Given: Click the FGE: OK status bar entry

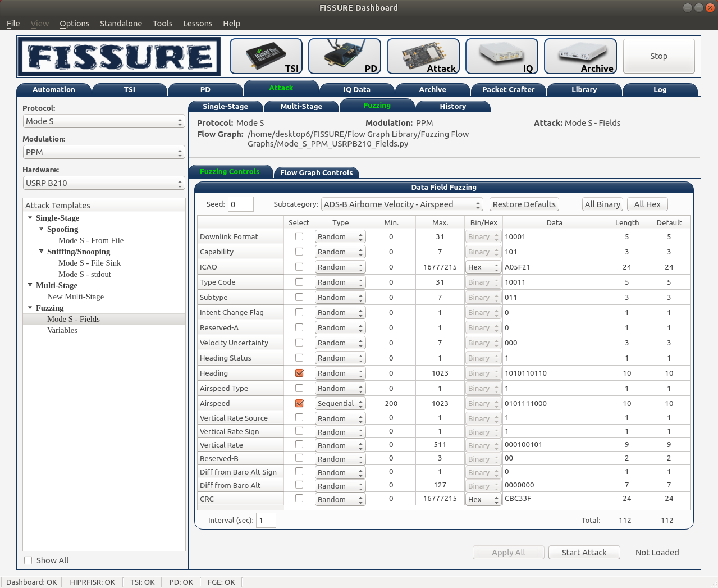Looking at the screenshot, I should coord(221,582).
